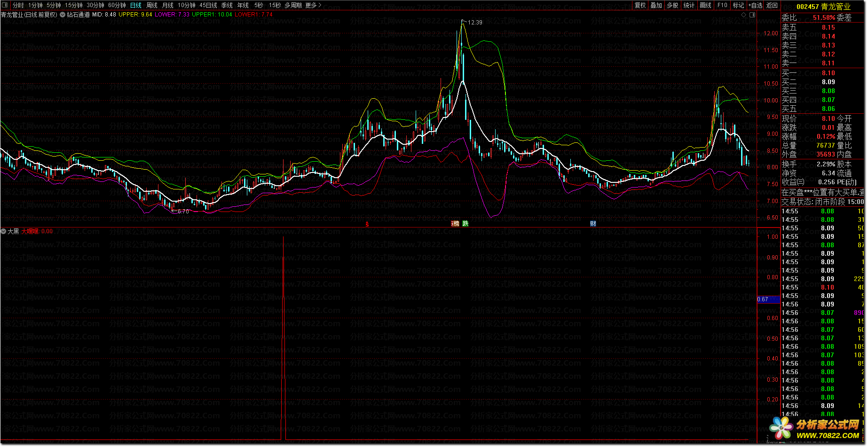This screenshot has height=447, width=868.
Task: Click the diamond icon at chart top-right
Action: pyautogui.click(x=744, y=15)
